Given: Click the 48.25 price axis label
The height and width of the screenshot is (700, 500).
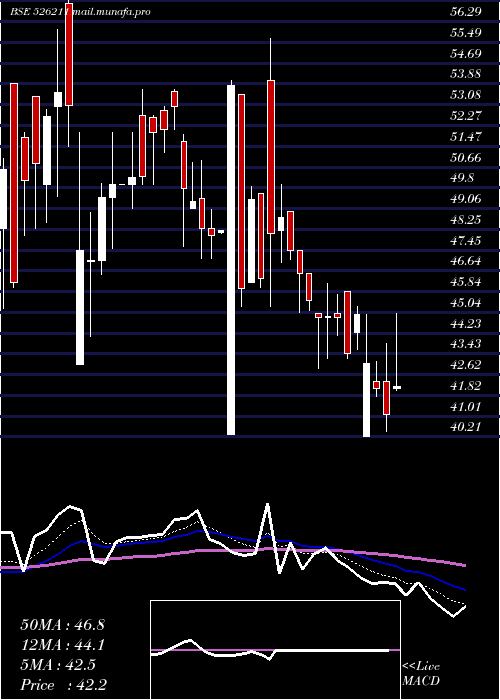Looking at the screenshot, I should tap(466, 220).
